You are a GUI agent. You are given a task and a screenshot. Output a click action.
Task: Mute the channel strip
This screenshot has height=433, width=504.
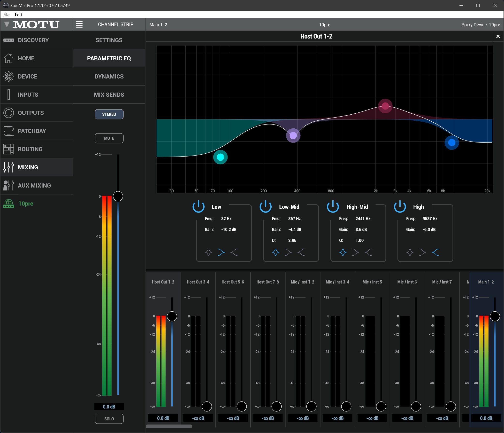109,138
